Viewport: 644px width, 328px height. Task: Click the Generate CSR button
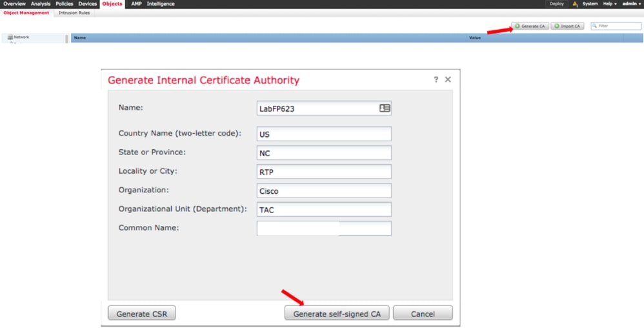(x=142, y=313)
